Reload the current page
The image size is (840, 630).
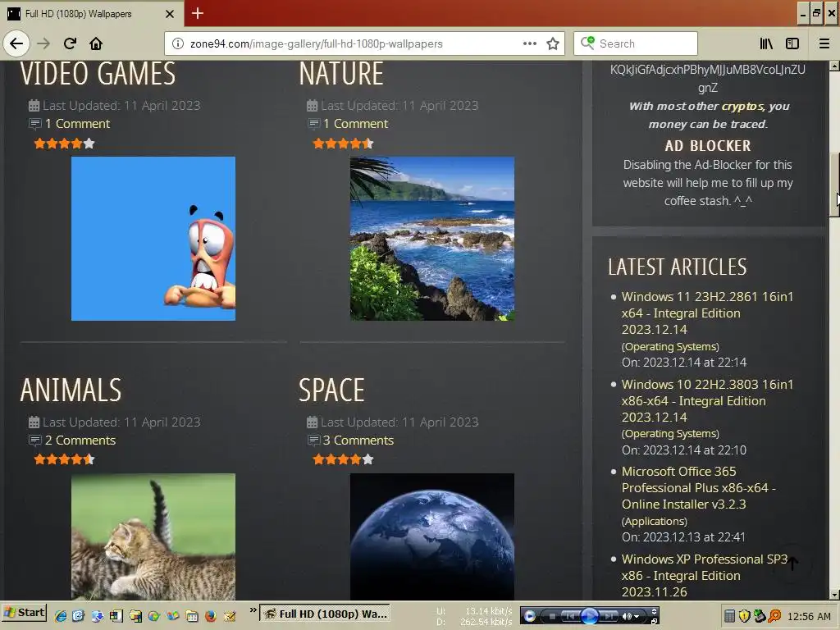pos(70,43)
